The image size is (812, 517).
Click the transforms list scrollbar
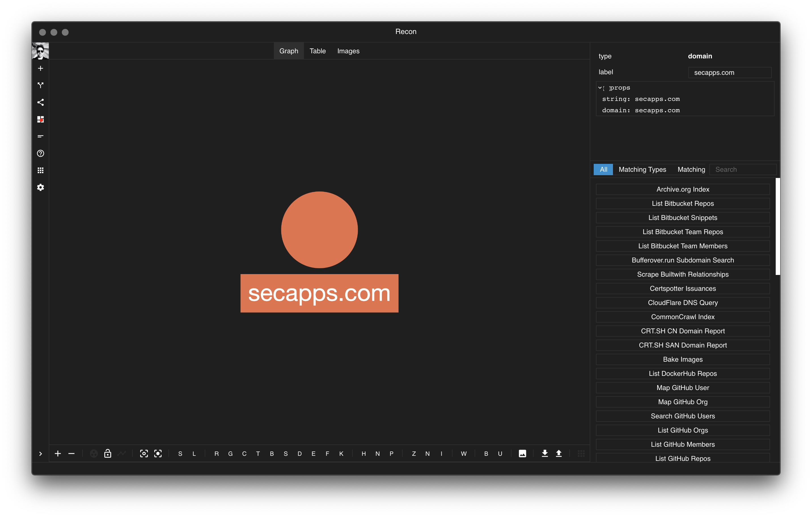pyautogui.click(x=777, y=226)
